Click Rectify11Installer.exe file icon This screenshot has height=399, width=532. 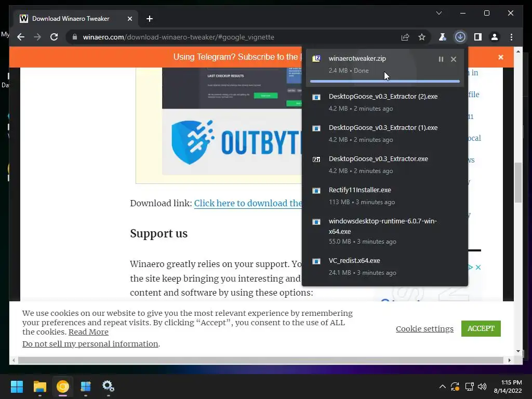[x=316, y=190]
